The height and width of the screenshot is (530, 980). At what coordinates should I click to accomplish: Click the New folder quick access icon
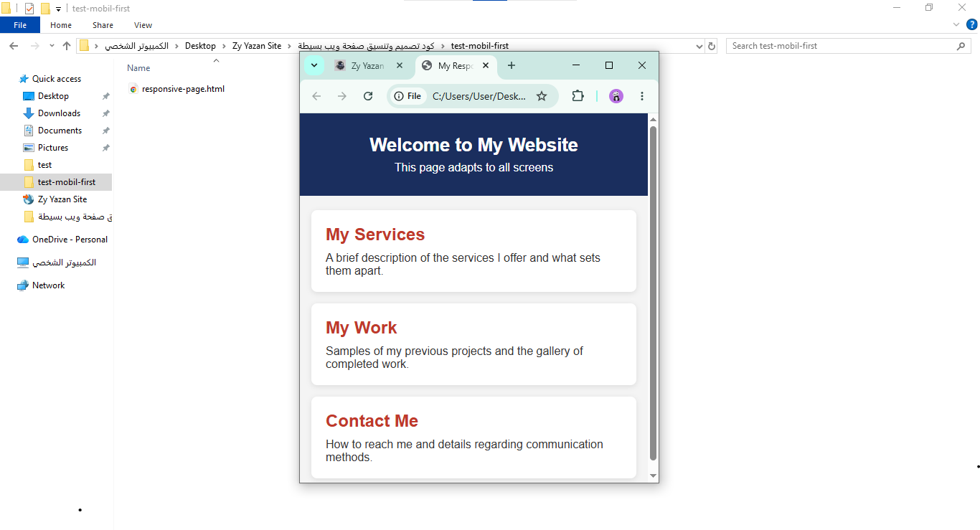point(45,9)
